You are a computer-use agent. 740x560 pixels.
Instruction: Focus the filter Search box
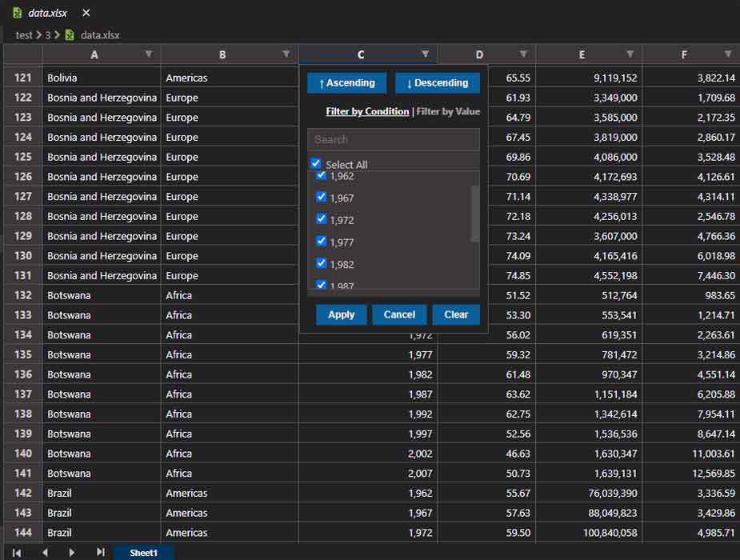[x=393, y=140]
